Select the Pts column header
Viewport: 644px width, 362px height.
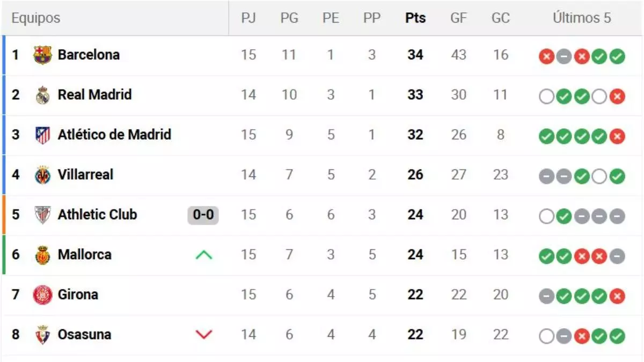415,18
